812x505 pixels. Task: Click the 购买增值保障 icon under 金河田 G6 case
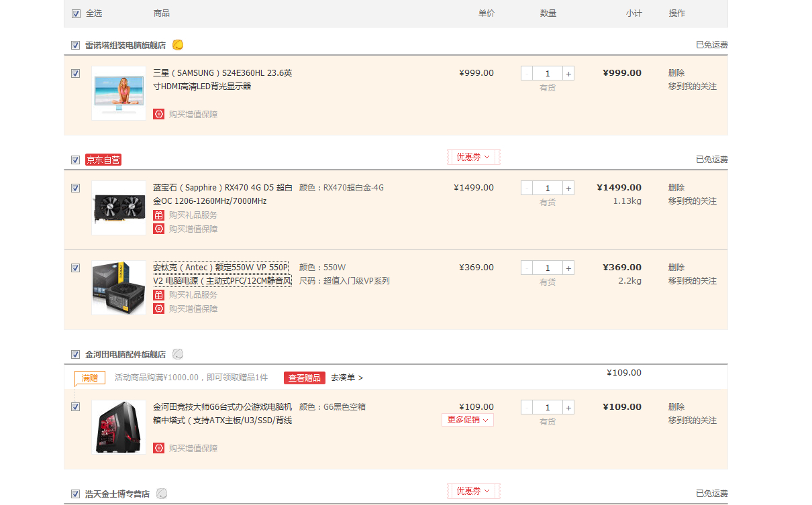158,448
